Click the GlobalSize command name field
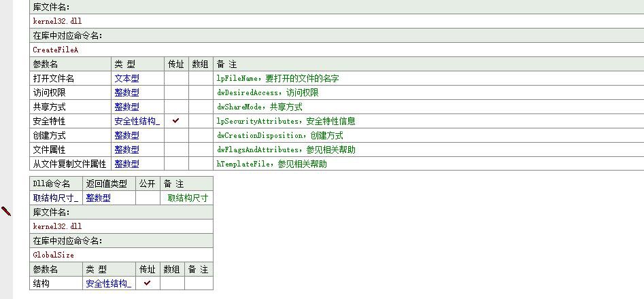 (53, 255)
